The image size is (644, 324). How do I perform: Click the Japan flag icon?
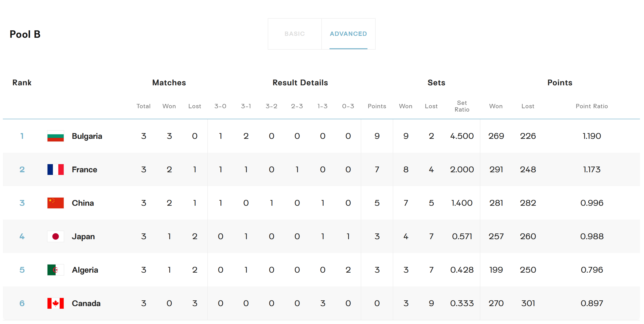pos(56,236)
